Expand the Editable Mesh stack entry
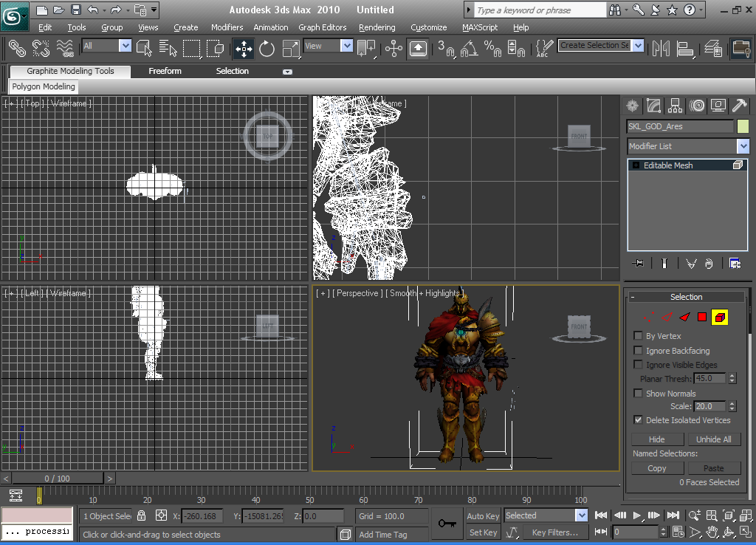Viewport: 756px width, 545px height. coord(636,165)
